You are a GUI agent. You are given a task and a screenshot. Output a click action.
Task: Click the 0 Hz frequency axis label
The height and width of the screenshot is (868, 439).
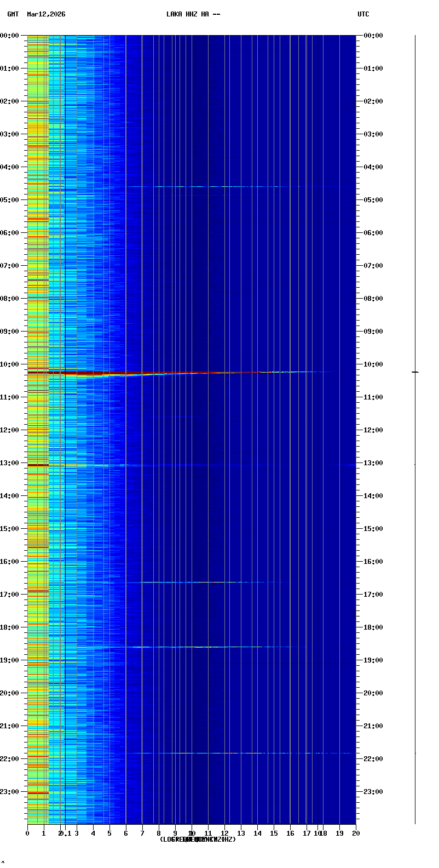point(27,833)
